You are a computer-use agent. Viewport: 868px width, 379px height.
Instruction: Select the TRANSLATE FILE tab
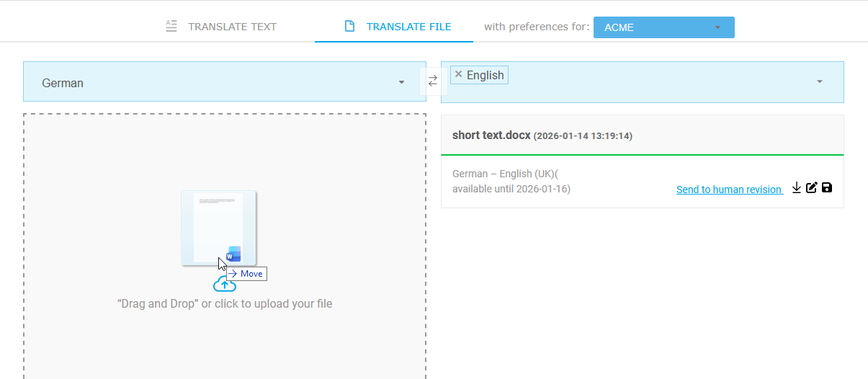[x=408, y=27]
